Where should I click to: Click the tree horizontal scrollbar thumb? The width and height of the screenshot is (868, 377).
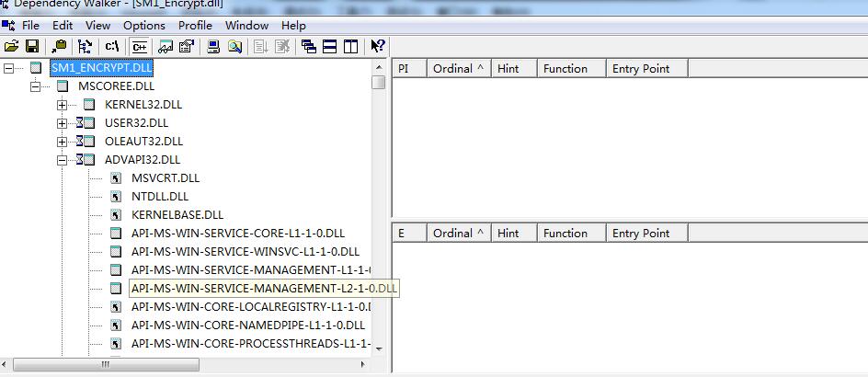click(106, 364)
